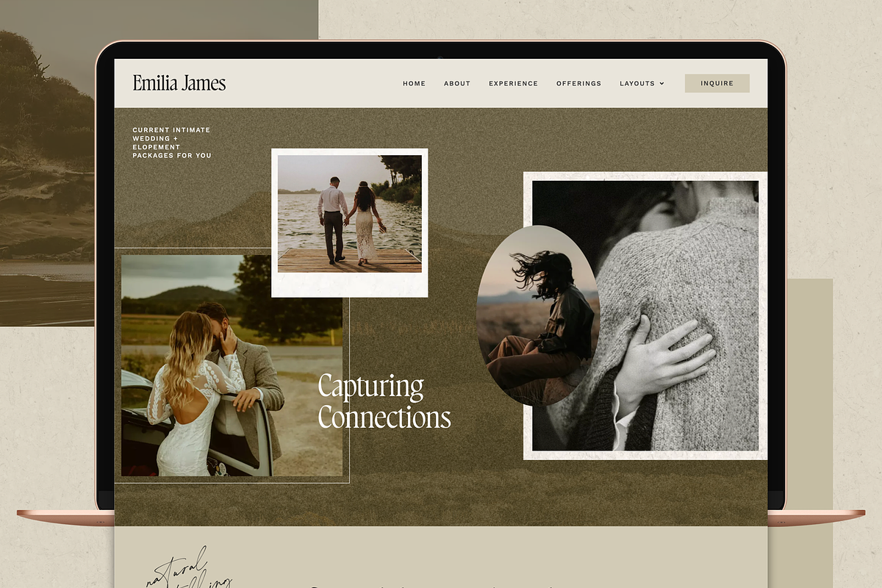The height and width of the screenshot is (588, 882).
Task: Open the Home navigation link
Action: coord(414,84)
